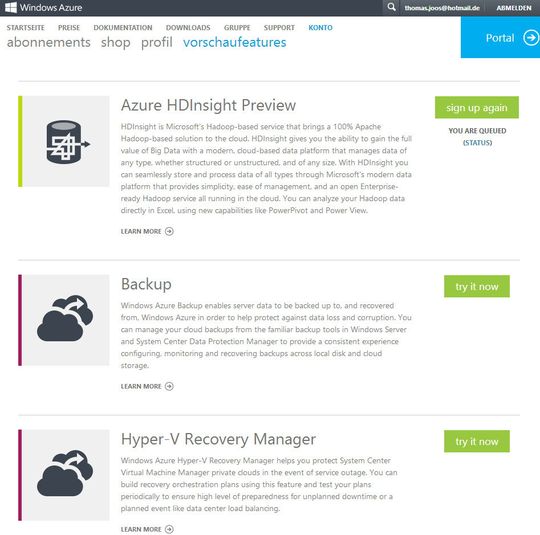This screenshot has width=540, height=535.
Task: Click the arrow icon beside Backup Learn More
Action: pyautogui.click(x=169, y=387)
